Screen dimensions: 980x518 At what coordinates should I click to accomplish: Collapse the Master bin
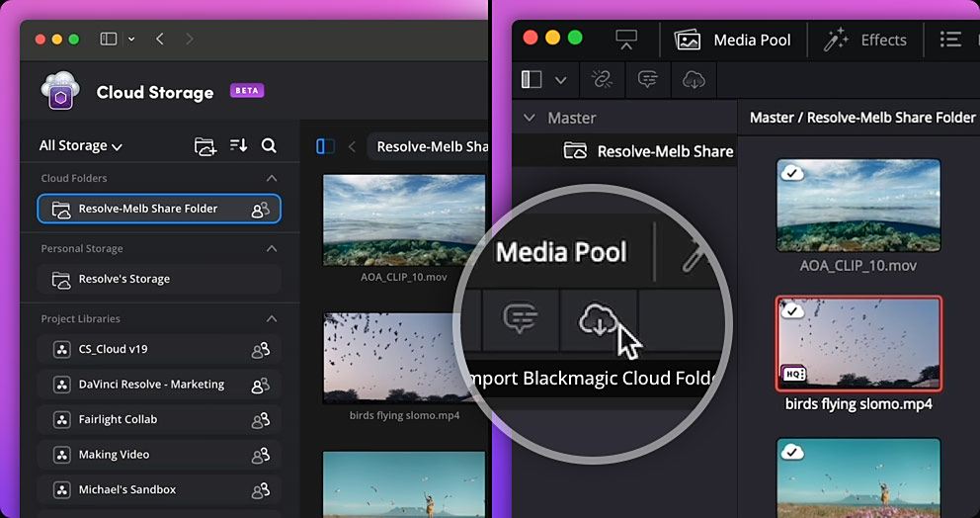[530, 118]
